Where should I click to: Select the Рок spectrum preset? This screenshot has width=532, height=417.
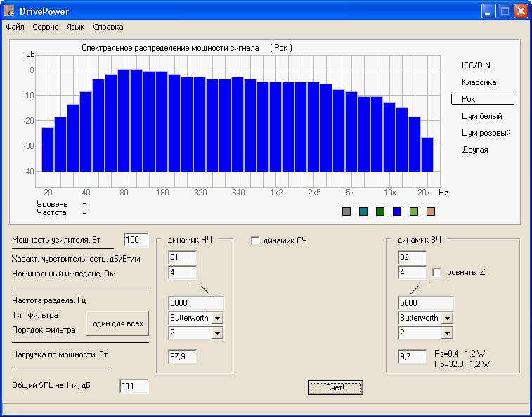(483, 99)
